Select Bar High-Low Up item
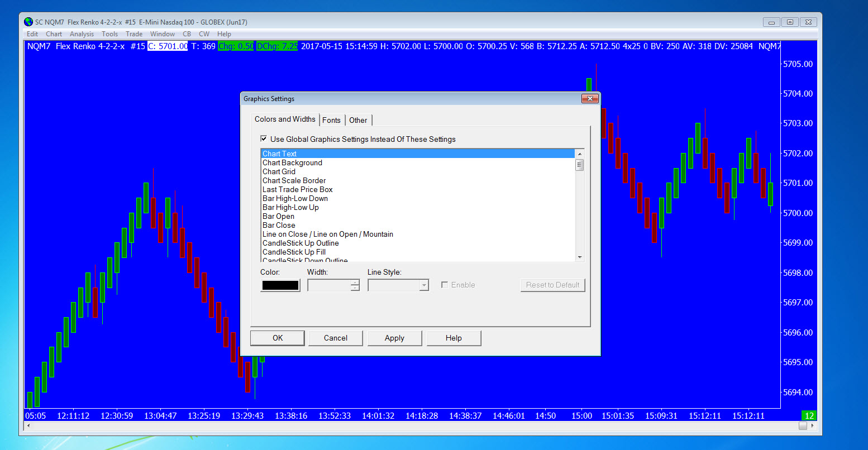The height and width of the screenshot is (450, 868). click(418, 207)
